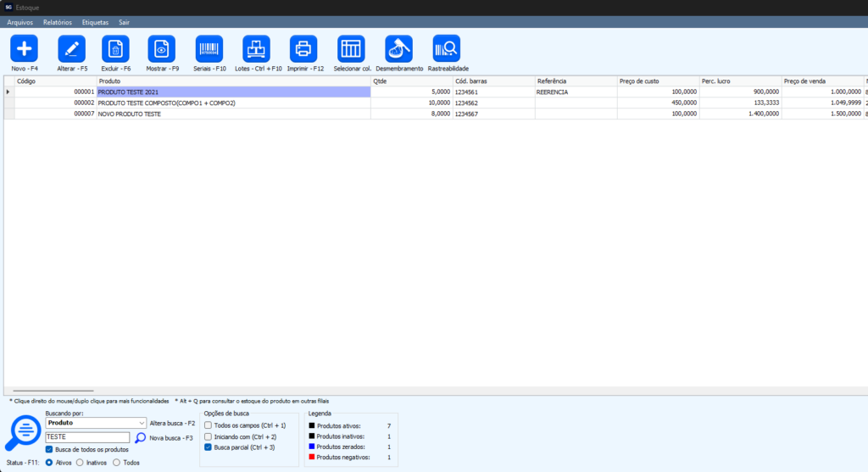Click the horizontal scrollbar under the grid
868x472 pixels.
pos(53,391)
